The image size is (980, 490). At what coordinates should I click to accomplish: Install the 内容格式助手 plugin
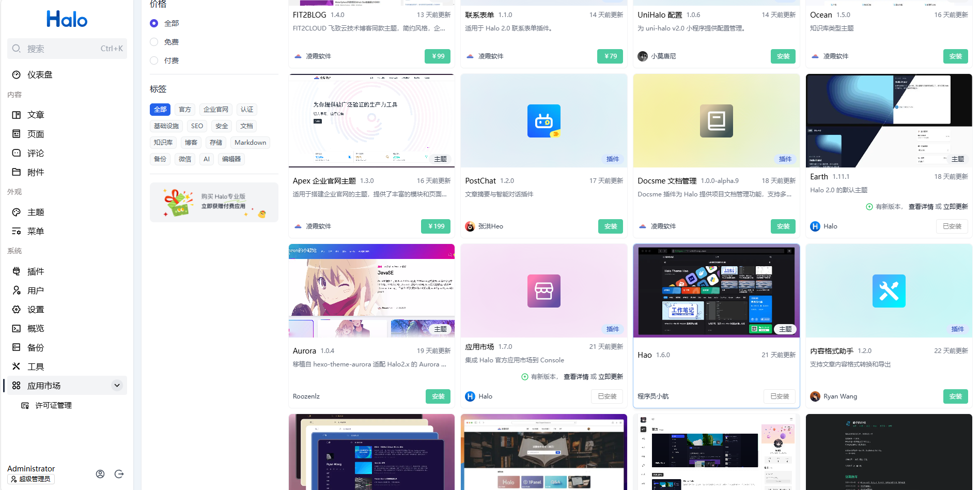click(956, 396)
